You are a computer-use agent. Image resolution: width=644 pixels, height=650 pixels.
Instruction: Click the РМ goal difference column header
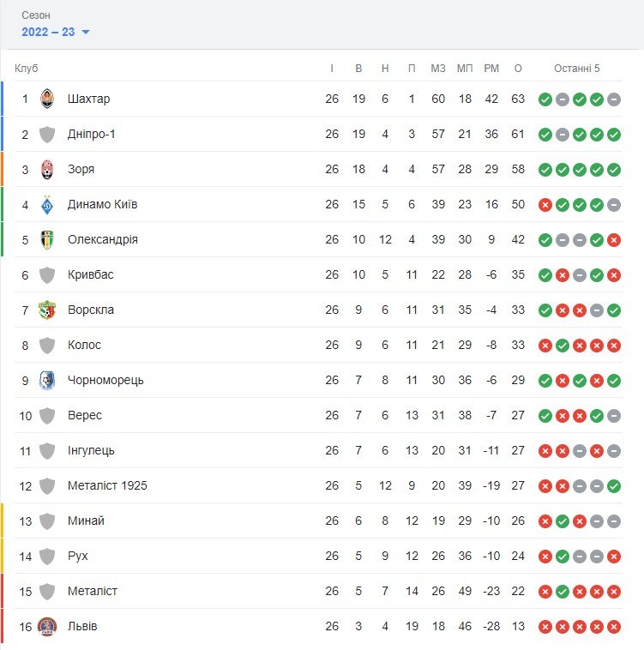point(491,69)
